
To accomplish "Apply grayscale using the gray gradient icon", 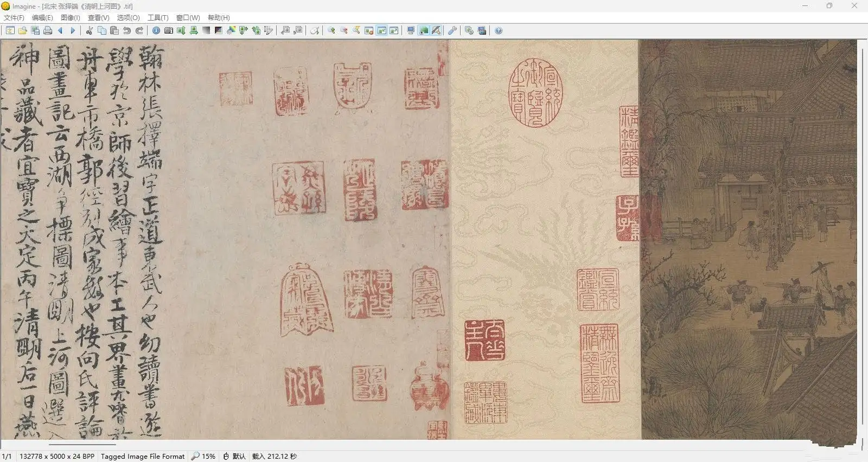I will 206,30.
